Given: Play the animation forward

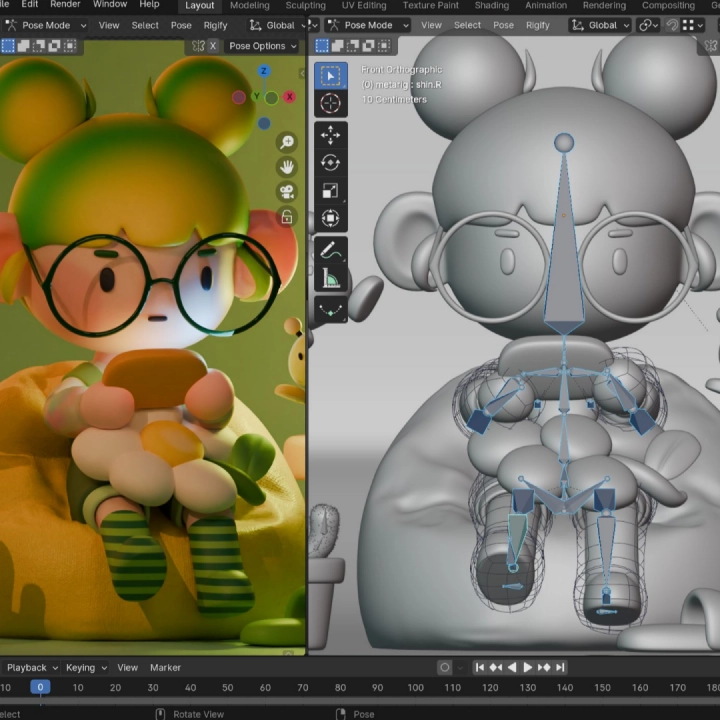Looking at the screenshot, I should pyautogui.click(x=528, y=667).
